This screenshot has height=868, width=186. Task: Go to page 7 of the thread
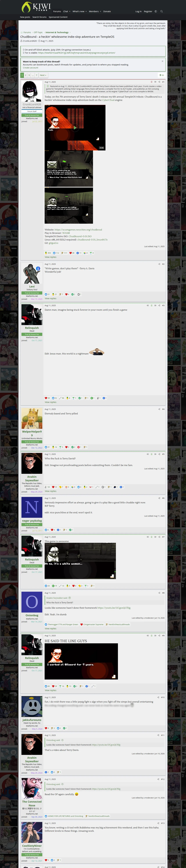[37, 75]
